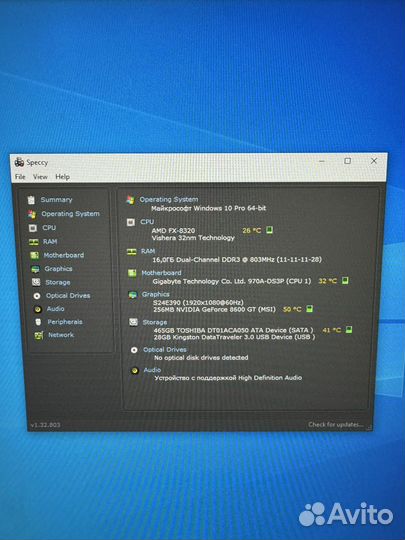
Task: Click the Motherboard temperature indicator icon at 32 °C
Action: point(345,281)
